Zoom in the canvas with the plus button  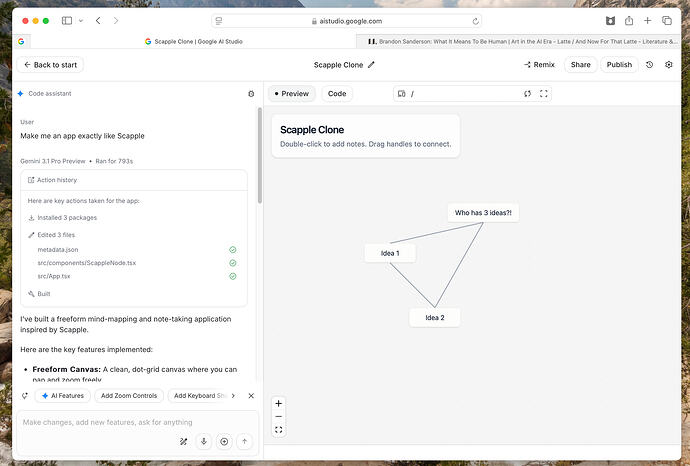(279, 403)
